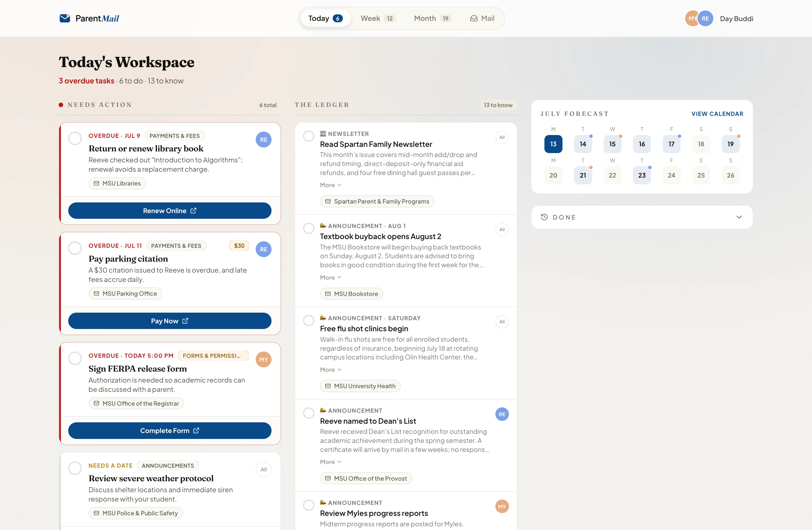Expand the DONE section chevron
The height and width of the screenshot is (530, 812).
[739, 217]
